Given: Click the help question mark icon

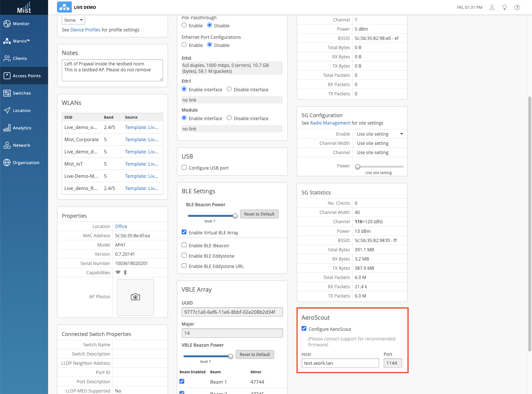Looking at the screenshot, I should point(517,7).
